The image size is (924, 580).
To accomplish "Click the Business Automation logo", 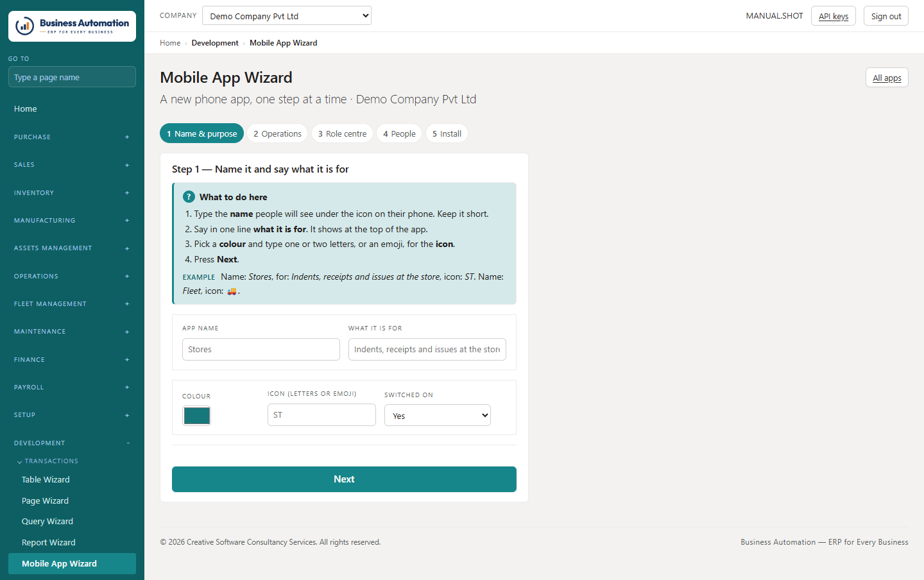I will click(x=72, y=26).
